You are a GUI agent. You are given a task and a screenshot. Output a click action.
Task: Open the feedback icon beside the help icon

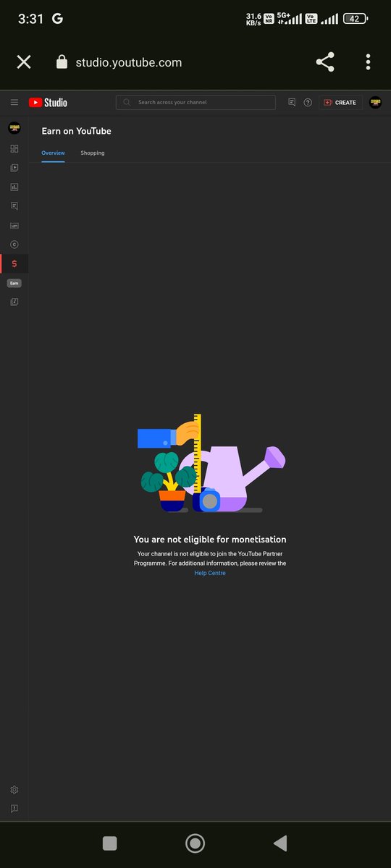click(292, 103)
